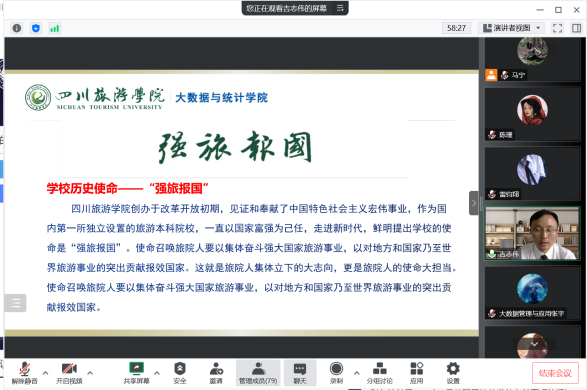Screen dimensions: 587x390
Task: Click the orange host icon beside 马宁
Action: coord(491,75)
